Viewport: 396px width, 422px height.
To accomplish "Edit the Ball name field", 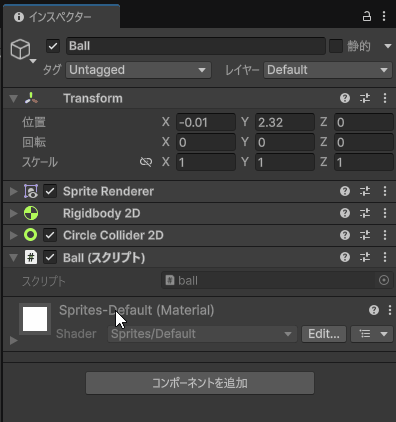I will click(196, 46).
